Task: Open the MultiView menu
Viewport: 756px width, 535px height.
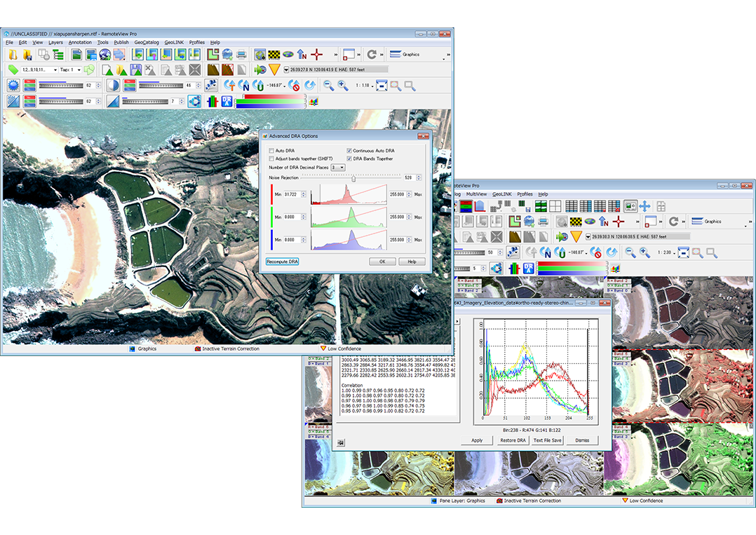Action: coord(477,194)
